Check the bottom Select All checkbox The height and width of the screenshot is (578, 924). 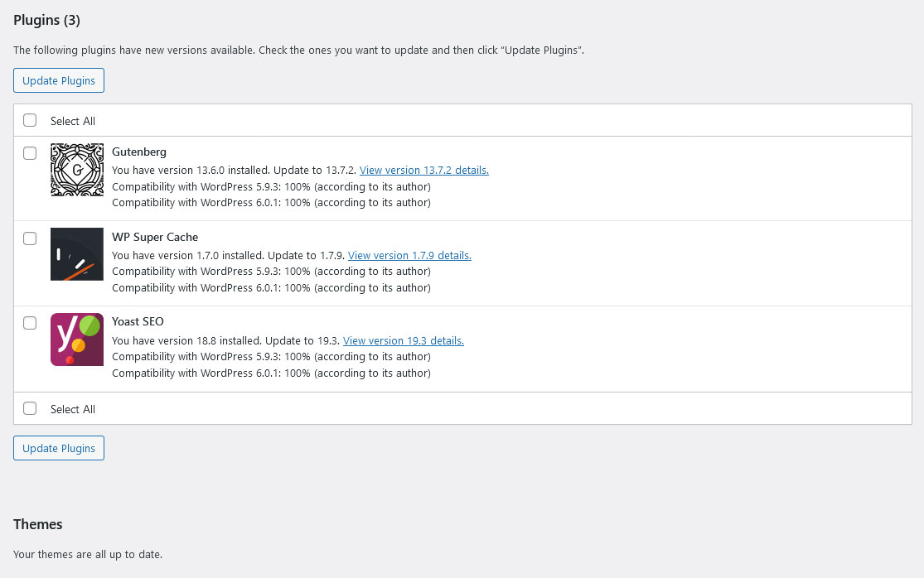tap(30, 408)
